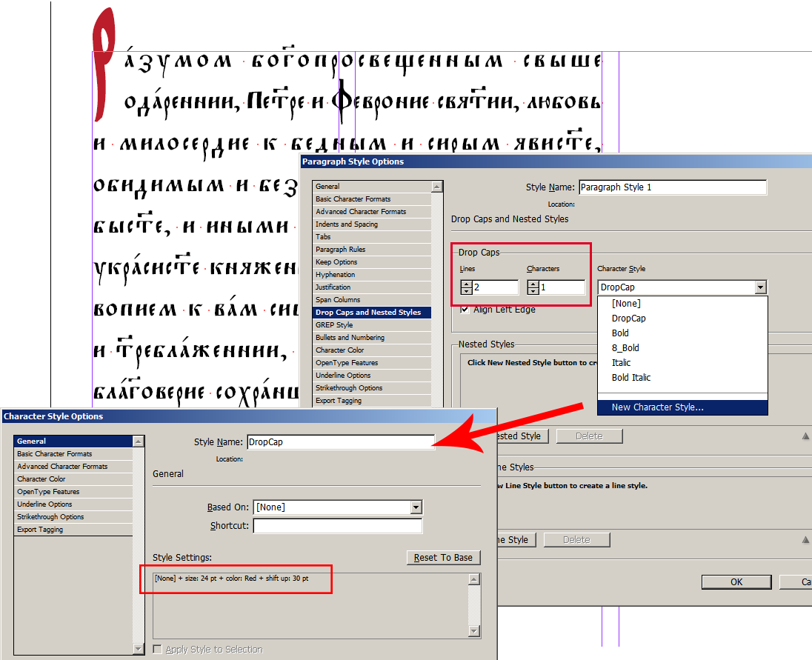Select Character Color in Character Style list

click(x=73, y=479)
